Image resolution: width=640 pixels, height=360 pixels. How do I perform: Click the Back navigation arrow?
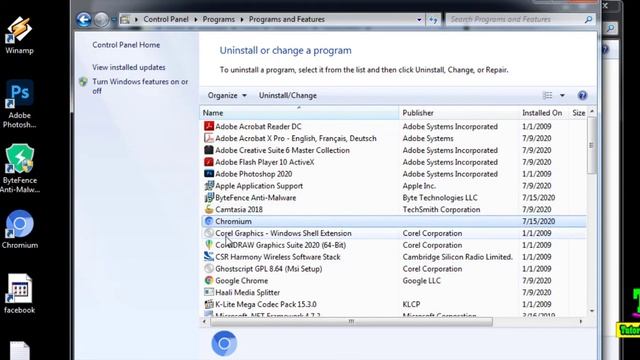tap(84, 19)
